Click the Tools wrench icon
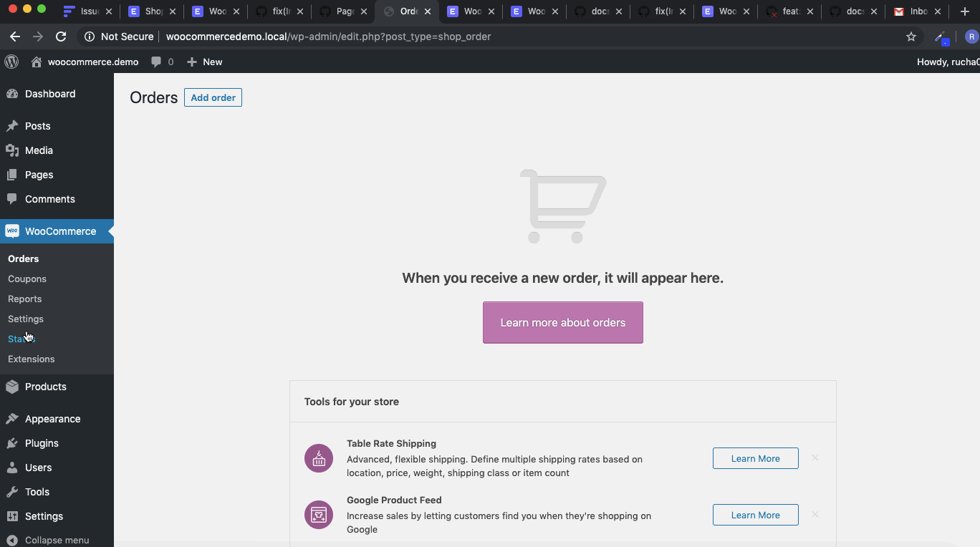 coord(14,492)
